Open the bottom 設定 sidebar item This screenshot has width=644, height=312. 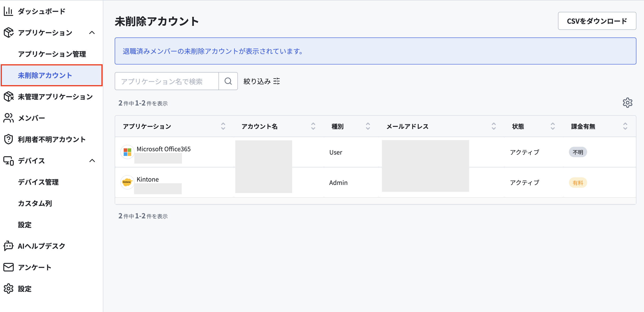pyautogui.click(x=25, y=289)
